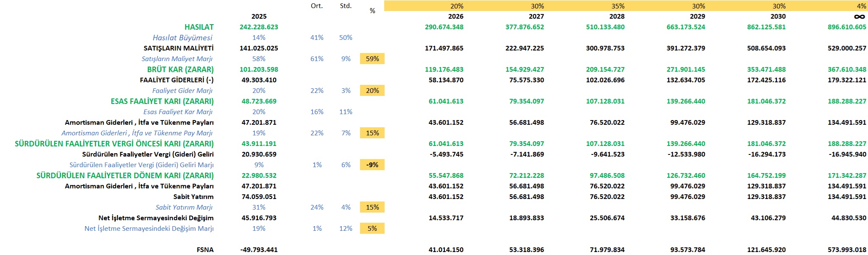Image resolution: width=868 pixels, height=255 pixels.
Task: Click the Std. column header
Action: coord(346,6)
